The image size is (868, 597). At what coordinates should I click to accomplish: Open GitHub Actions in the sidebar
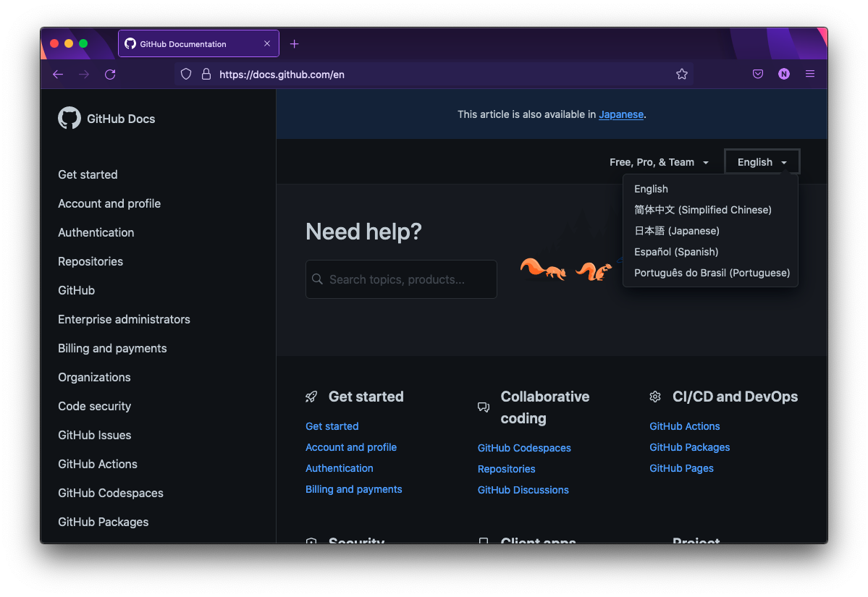coord(98,464)
